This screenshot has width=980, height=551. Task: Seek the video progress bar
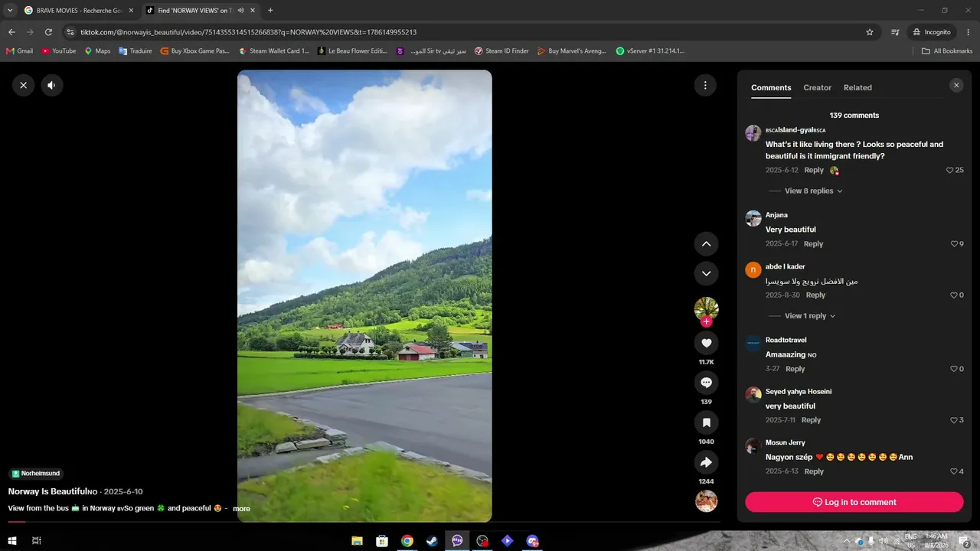(364, 521)
